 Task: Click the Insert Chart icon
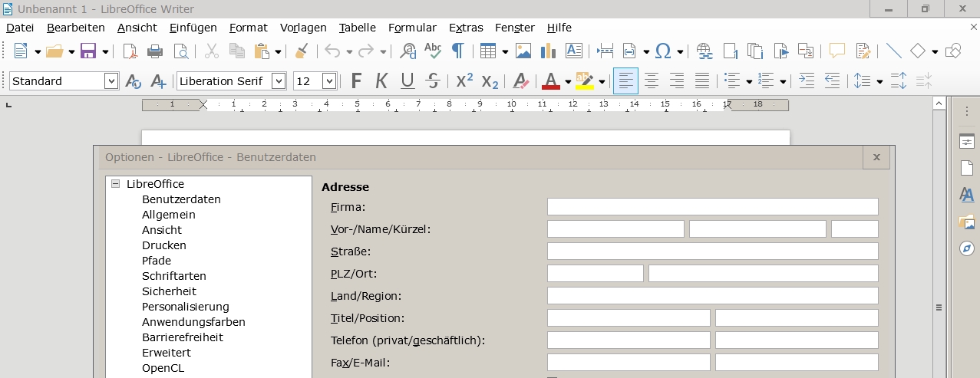(x=548, y=51)
